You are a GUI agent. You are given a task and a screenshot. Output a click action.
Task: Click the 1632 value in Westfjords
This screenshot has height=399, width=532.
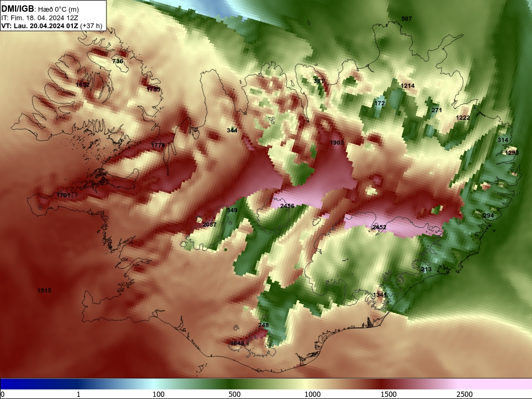pos(82,85)
